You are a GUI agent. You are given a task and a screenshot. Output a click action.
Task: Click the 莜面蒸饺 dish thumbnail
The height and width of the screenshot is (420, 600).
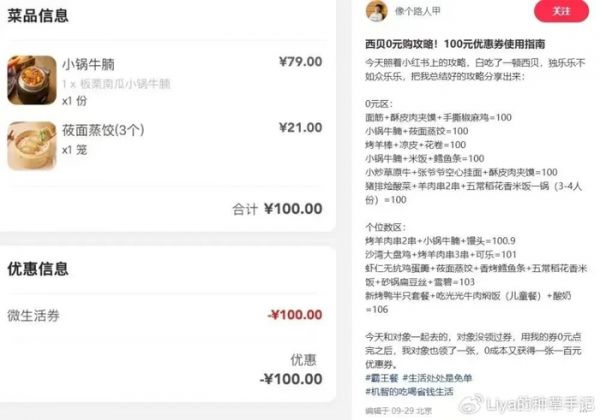(29, 143)
